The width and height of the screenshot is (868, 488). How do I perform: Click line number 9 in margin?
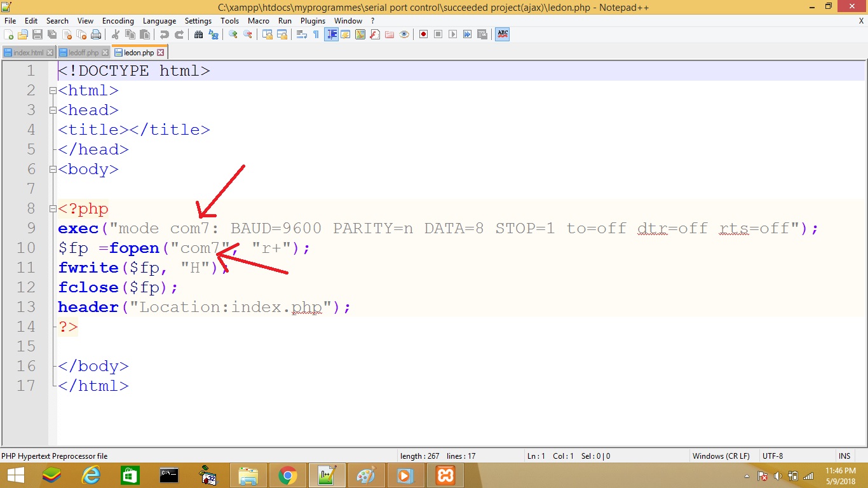pos(31,228)
